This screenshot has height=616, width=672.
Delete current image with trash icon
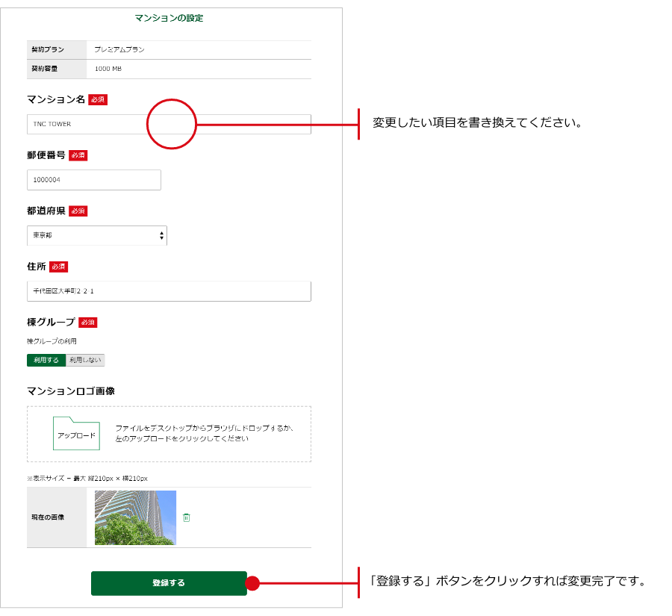point(187,517)
